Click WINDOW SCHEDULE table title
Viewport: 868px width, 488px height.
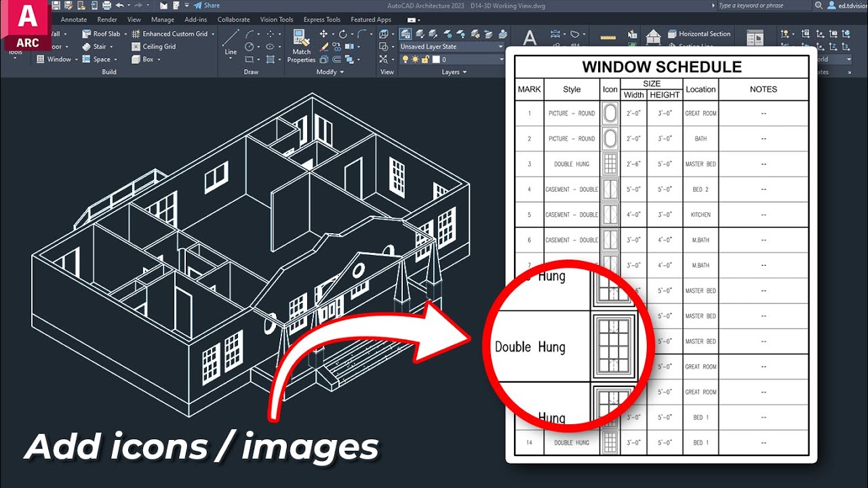(662, 67)
